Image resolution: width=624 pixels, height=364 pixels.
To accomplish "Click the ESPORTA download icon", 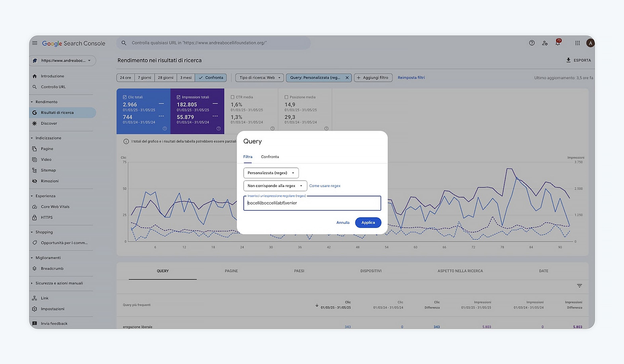I will (x=568, y=60).
